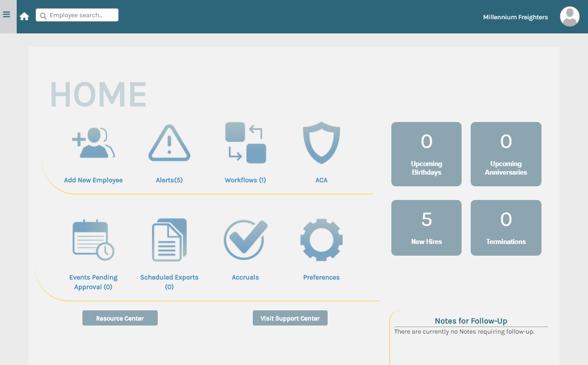Open the Workflows arrows icon
The image size is (588, 365).
(245, 143)
